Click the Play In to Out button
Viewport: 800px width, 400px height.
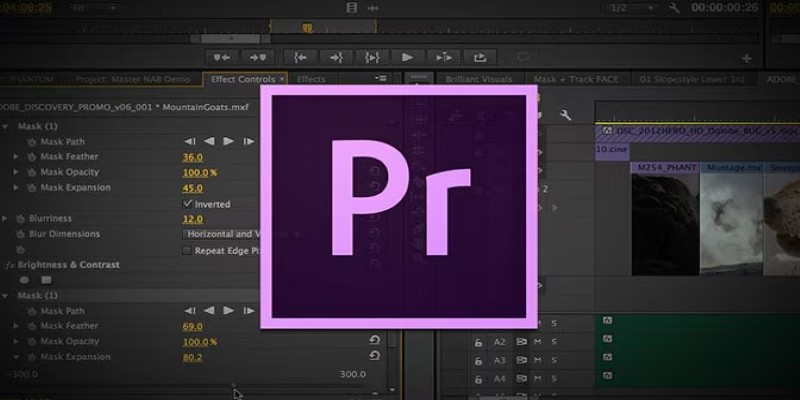[372, 58]
